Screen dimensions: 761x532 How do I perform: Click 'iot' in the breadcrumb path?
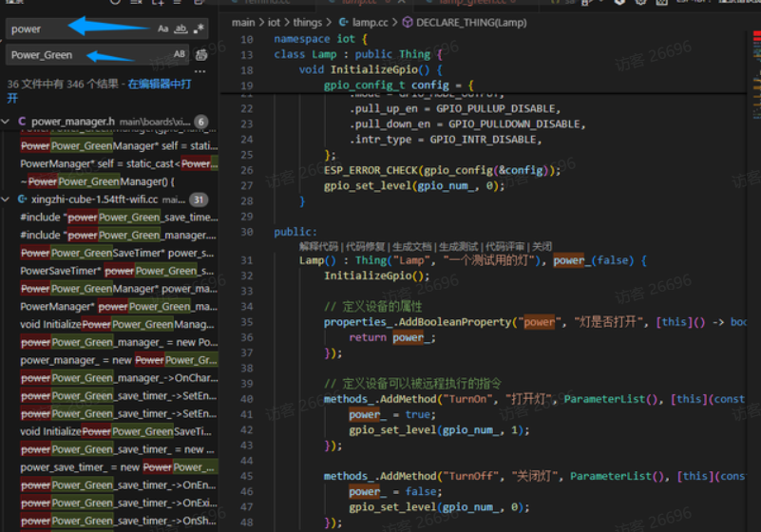[x=276, y=21]
